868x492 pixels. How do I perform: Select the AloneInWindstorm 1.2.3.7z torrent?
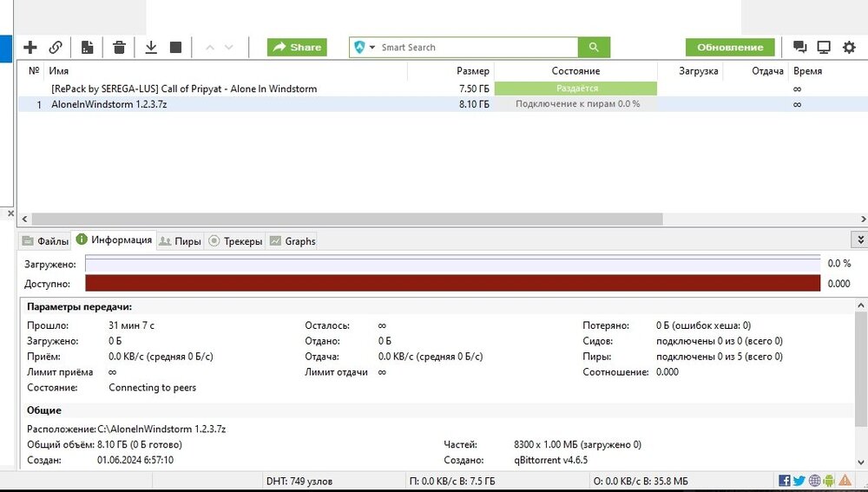pyautogui.click(x=109, y=104)
